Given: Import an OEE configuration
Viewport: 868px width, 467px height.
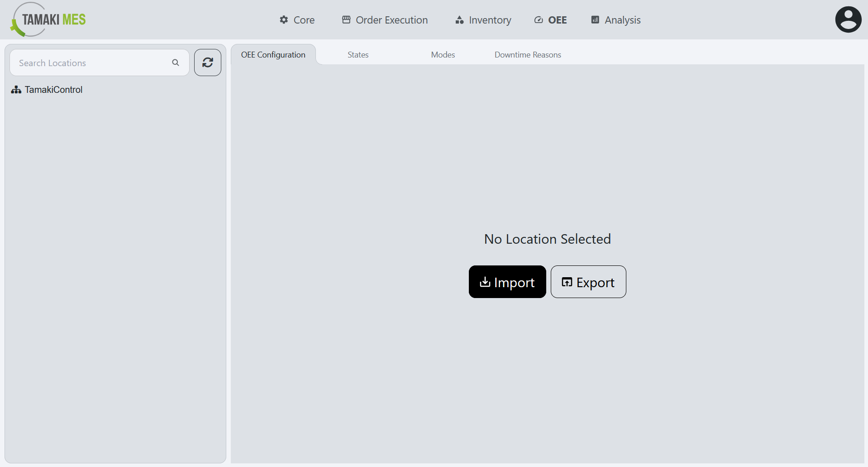Looking at the screenshot, I should pyautogui.click(x=507, y=282).
